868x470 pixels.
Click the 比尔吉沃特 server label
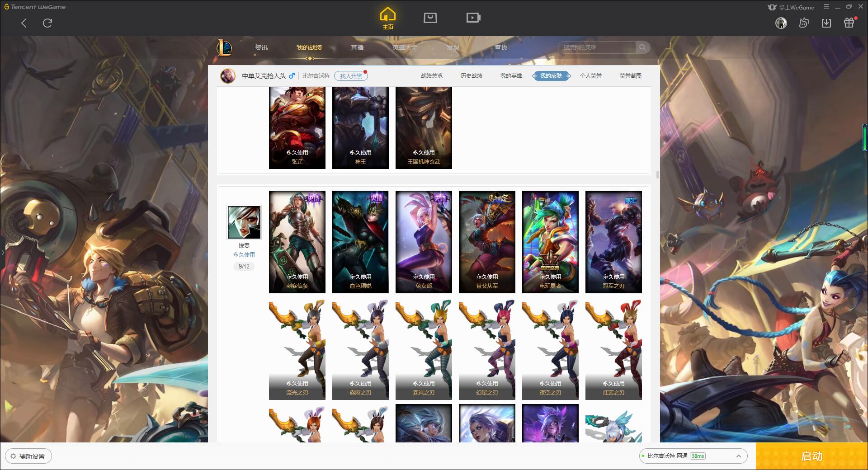pos(316,76)
